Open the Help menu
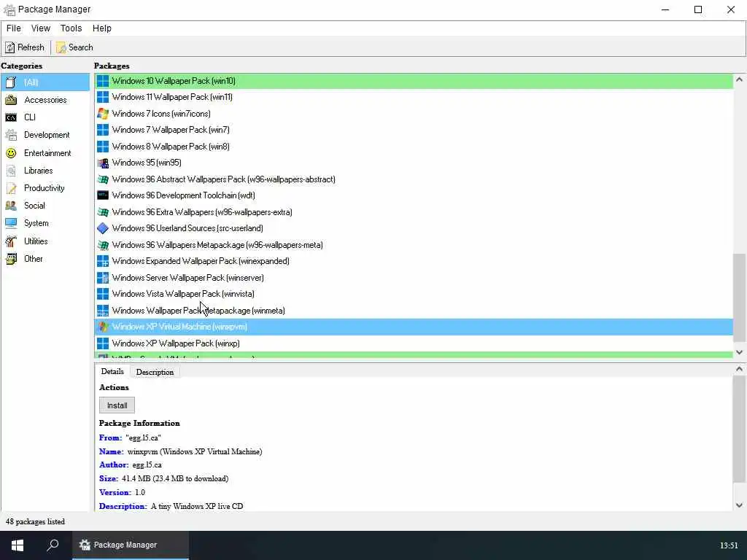The height and width of the screenshot is (560, 747). [x=102, y=28]
